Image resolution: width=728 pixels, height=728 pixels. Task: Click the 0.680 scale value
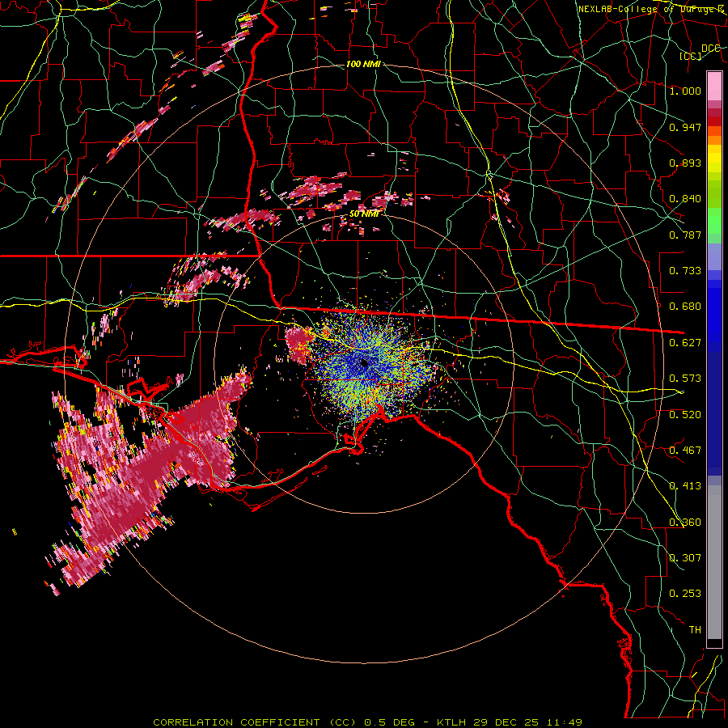click(685, 306)
